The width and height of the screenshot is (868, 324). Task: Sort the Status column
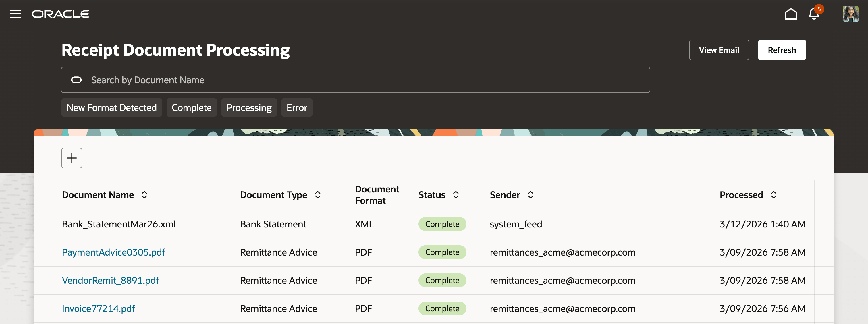[x=456, y=195]
